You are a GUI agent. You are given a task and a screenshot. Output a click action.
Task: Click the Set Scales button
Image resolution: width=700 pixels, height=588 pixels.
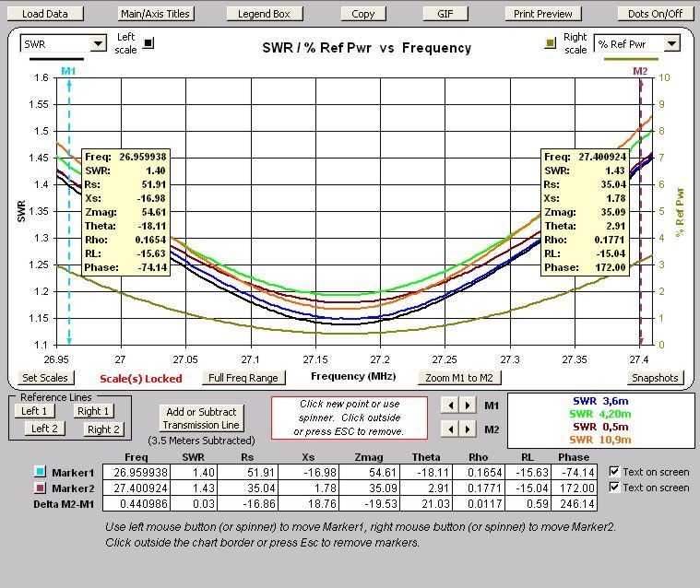(45, 378)
